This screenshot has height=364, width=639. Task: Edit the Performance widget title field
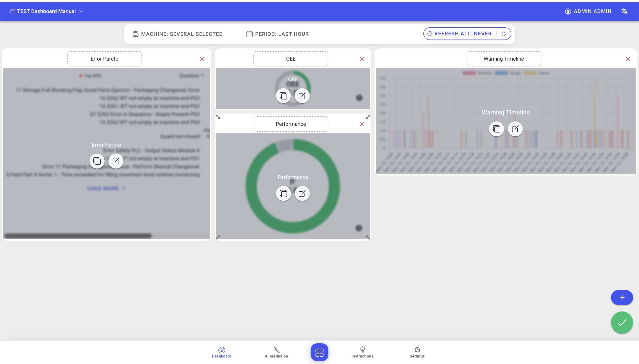tap(291, 124)
